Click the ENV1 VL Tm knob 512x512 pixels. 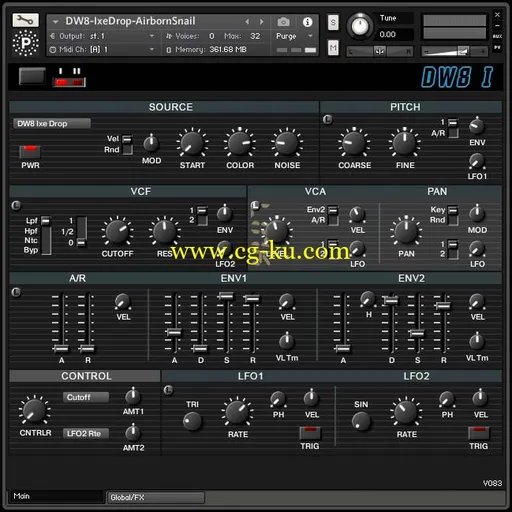pyautogui.click(x=286, y=341)
